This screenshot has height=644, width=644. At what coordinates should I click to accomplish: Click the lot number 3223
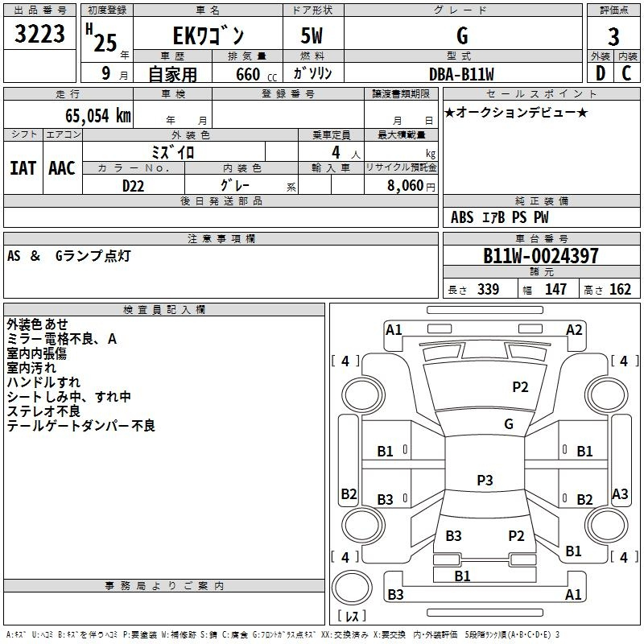(x=40, y=35)
